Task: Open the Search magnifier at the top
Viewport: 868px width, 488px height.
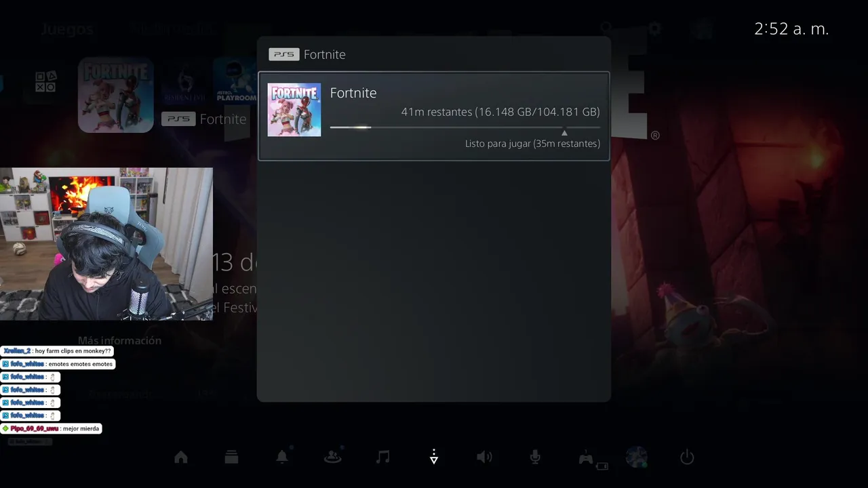Action: point(606,29)
